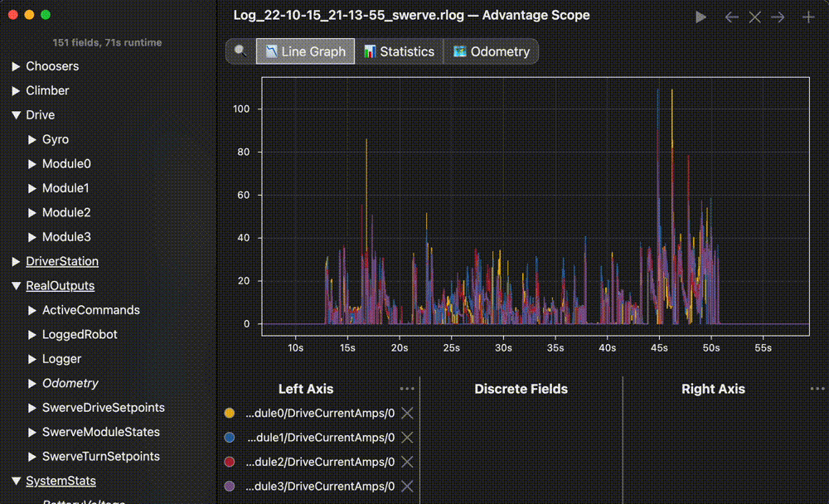Open the Left Axis options menu

(407, 388)
